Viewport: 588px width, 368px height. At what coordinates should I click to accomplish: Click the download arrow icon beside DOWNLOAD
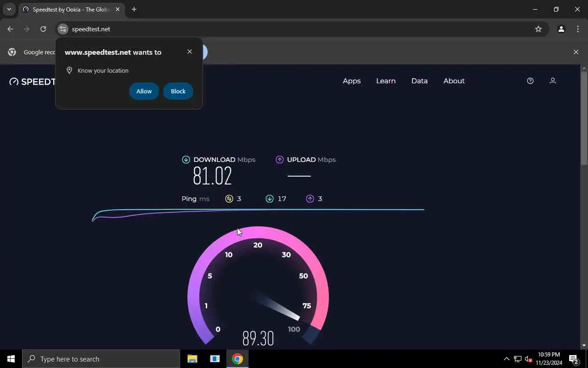[186, 160]
